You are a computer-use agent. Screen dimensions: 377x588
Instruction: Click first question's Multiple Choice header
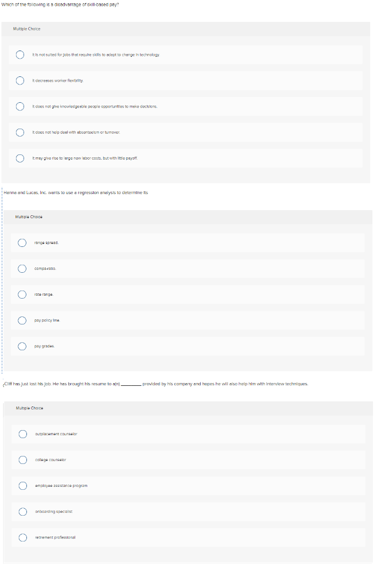click(26, 29)
